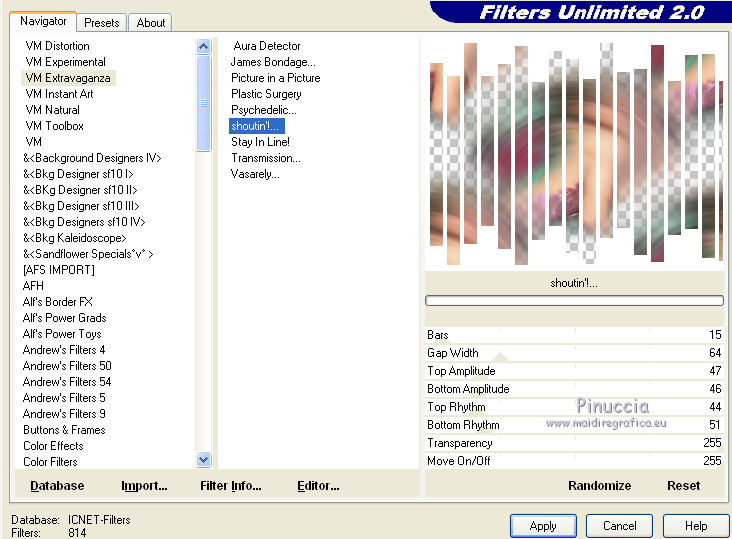Select Picture in a Picture filter
Viewport: 732px width, 539px height.
275,78
